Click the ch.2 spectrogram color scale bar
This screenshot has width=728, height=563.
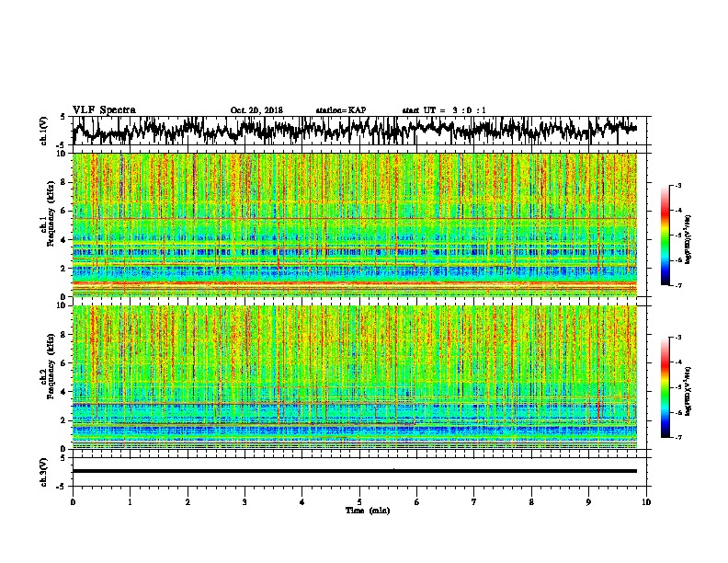[x=665, y=387]
